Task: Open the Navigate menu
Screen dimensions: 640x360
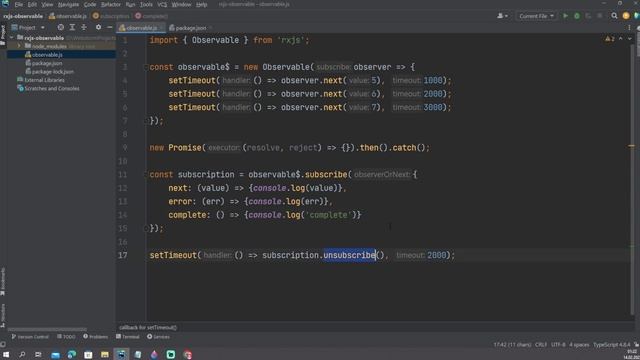Action: tap(68, 4)
